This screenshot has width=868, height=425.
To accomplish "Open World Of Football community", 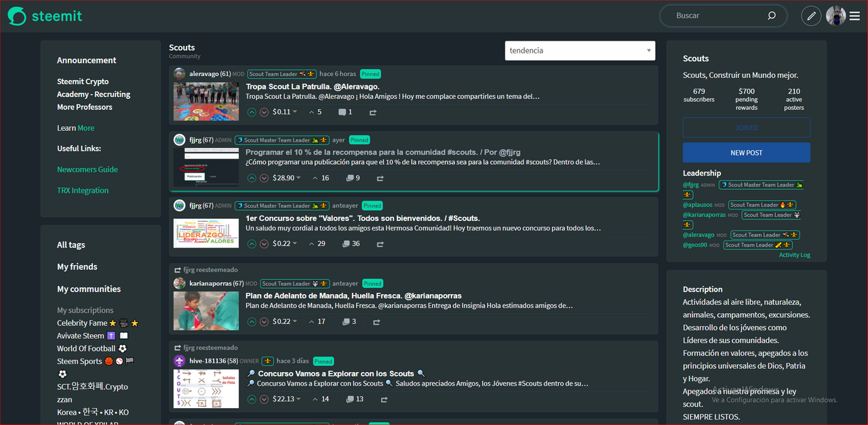I will [92, 348].
